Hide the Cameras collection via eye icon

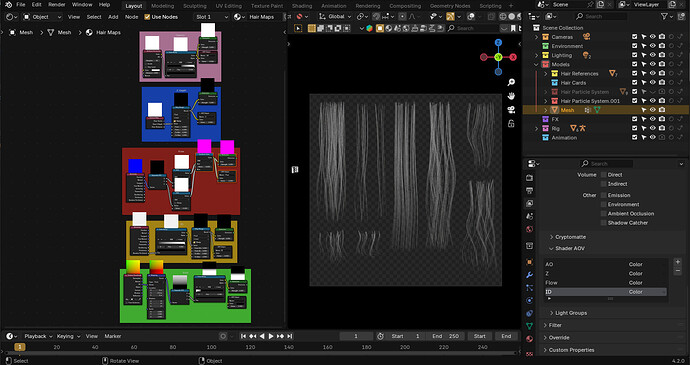[653, 37]
